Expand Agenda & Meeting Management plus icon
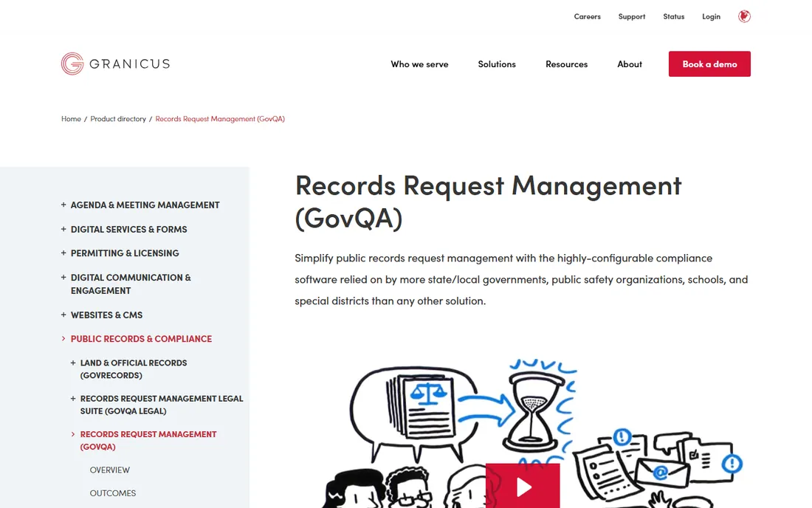 (63, 205)
